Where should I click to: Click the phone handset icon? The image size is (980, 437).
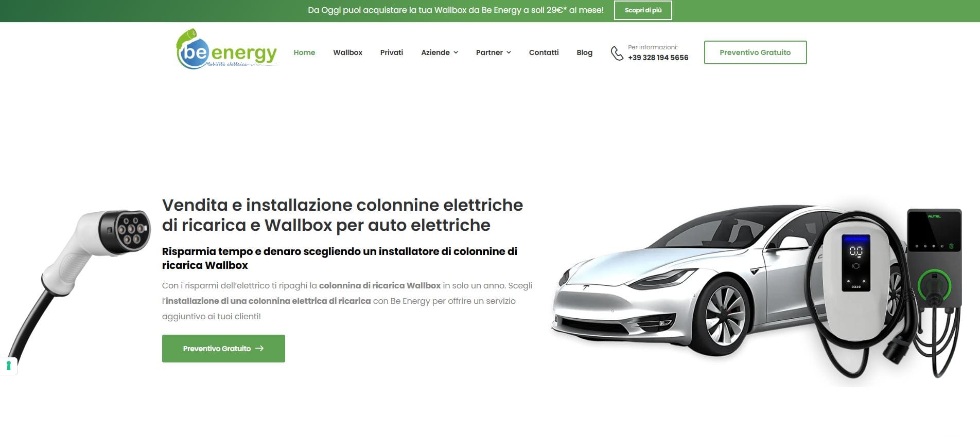click(x=617, y=53)
